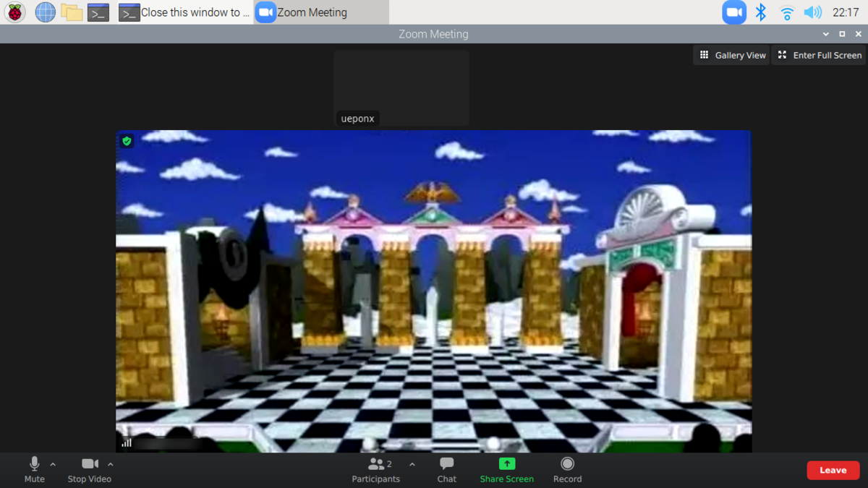868x488 pixels.
Task: Switch to Gallery View
Action: pos(732,55)
